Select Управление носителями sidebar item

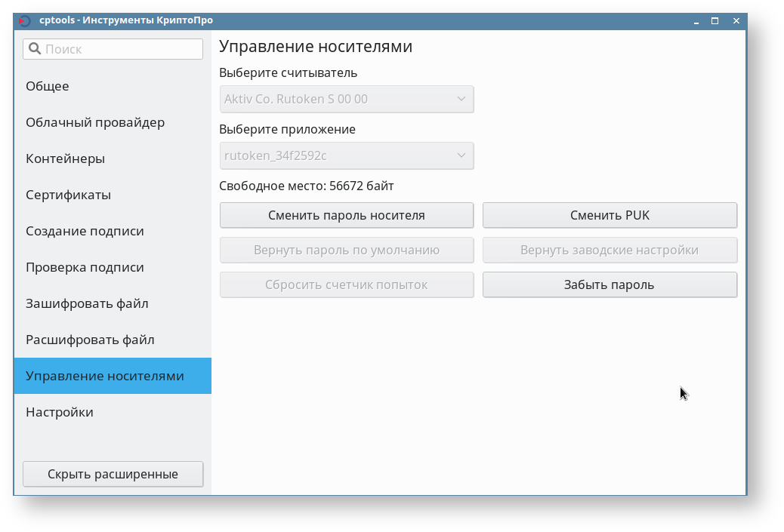point(105,376)
